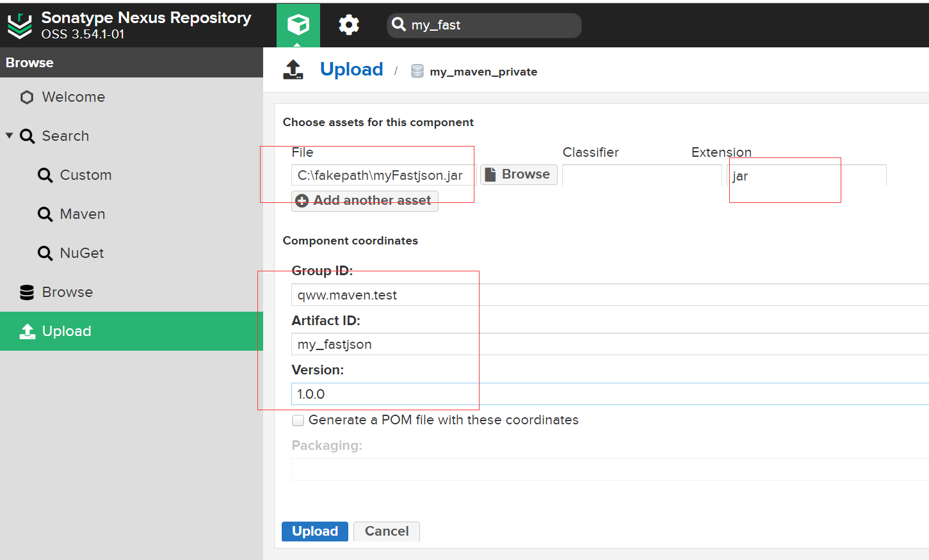Click the document icon on Browse button
The width and height of the screenshot is (929, 560).
490,175
